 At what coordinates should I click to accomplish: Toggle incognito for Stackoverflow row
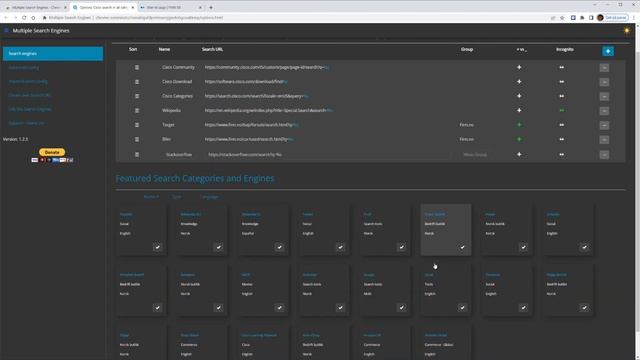click(x=562, y=155)
